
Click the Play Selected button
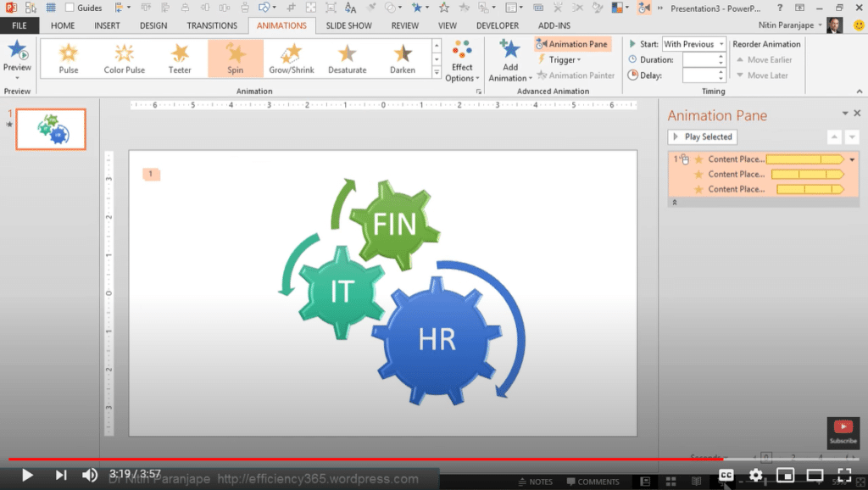[x=702, y=136]
